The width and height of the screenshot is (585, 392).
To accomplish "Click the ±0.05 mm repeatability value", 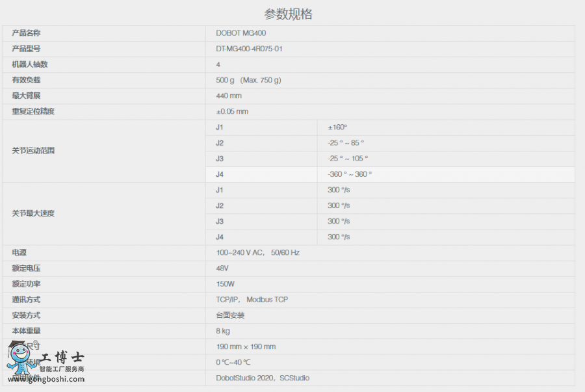I will pyautogui.click(x=232, y=112).
